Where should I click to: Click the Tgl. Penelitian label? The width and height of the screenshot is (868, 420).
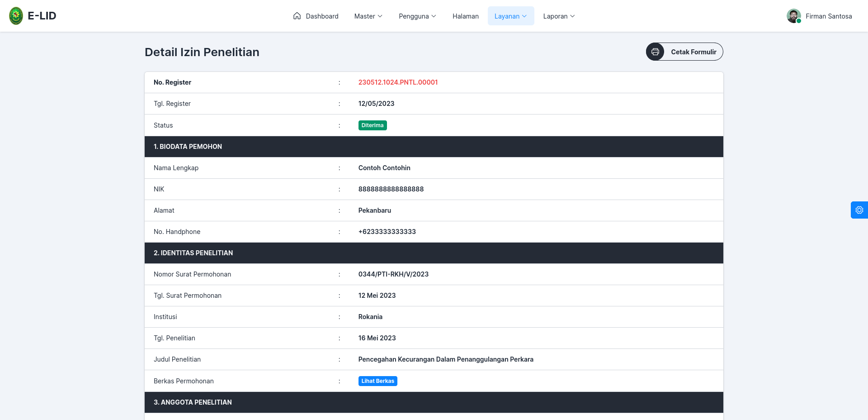(x=175, y=338)
